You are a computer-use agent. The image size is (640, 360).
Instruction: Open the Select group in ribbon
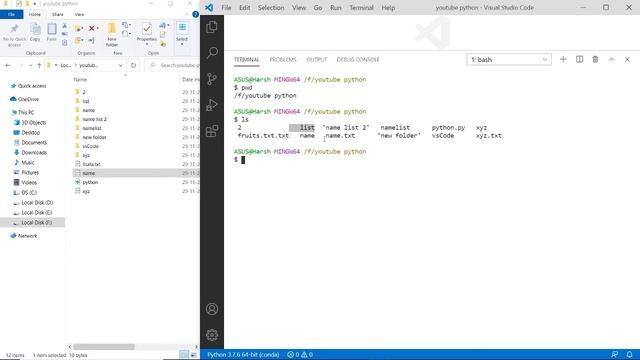182,33
